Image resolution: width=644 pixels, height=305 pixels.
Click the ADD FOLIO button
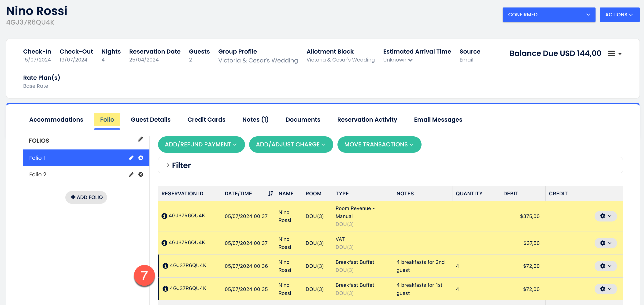coord(86,197)
